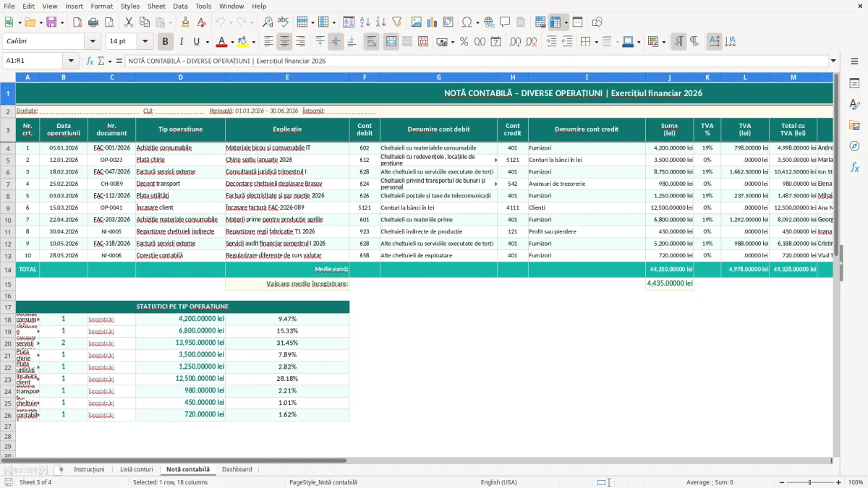Click inside the formula input line
This screenshot has height=488, width=868.
coord(476,61)
